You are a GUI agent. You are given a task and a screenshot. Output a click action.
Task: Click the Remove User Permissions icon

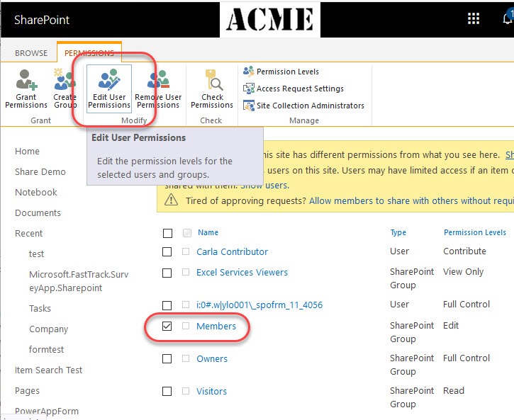[x=158, y=79]
